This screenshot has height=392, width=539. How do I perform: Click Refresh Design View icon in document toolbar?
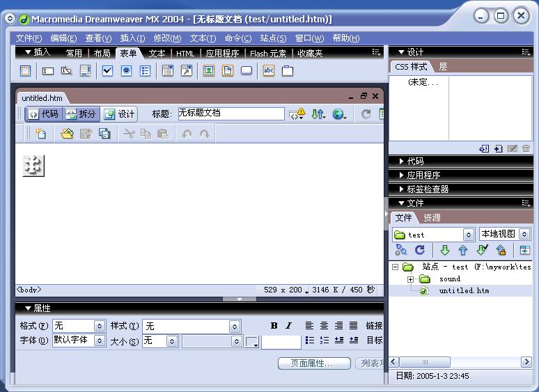(366, 114)
